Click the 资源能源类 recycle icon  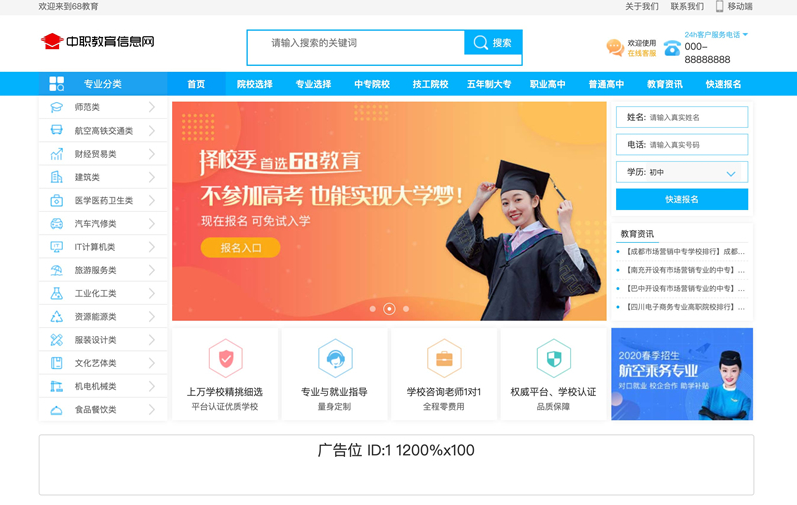(x=56, y=317)
